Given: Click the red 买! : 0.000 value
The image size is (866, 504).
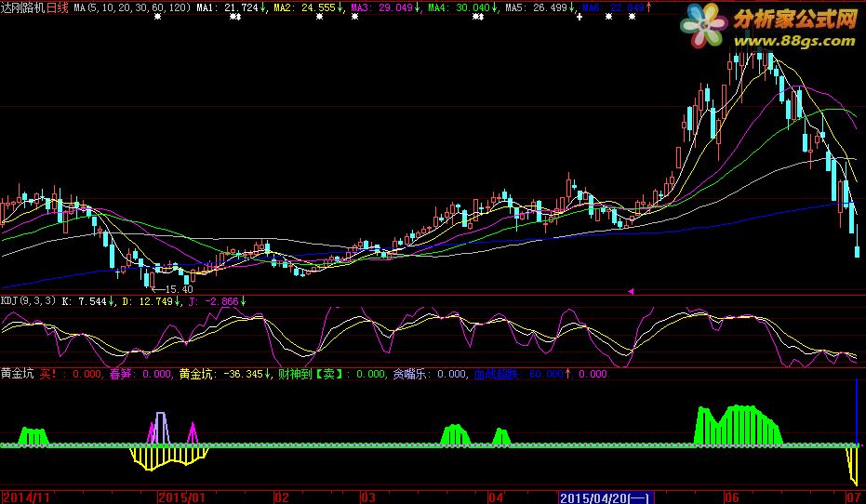Looking at the screenshot, I should tap(70, 374).
